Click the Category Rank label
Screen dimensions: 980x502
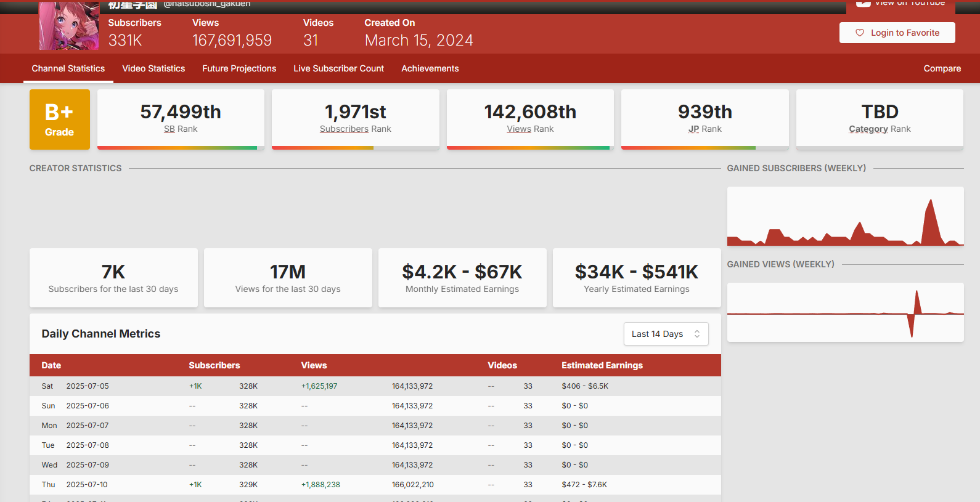[x=880, y=129]
